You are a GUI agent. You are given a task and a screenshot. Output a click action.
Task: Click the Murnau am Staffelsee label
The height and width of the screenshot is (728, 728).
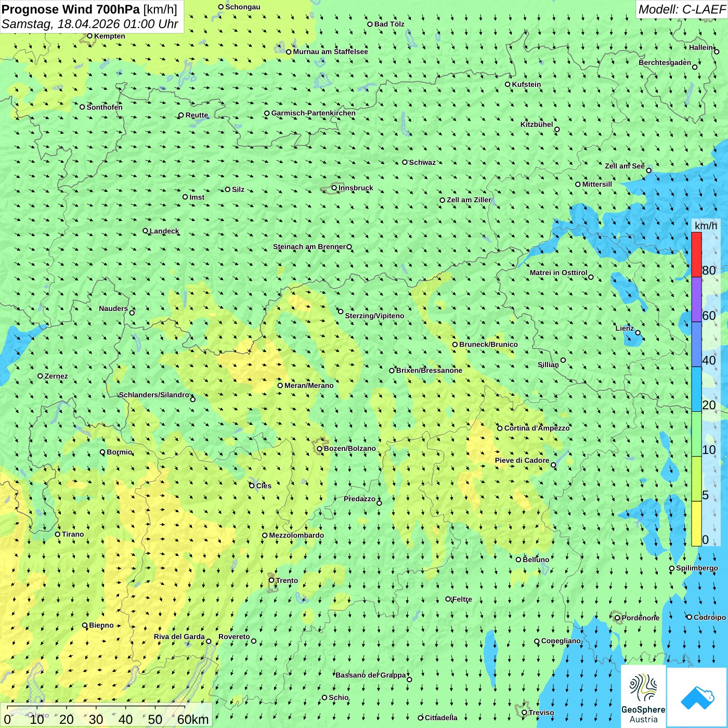(x=330, y=51)
